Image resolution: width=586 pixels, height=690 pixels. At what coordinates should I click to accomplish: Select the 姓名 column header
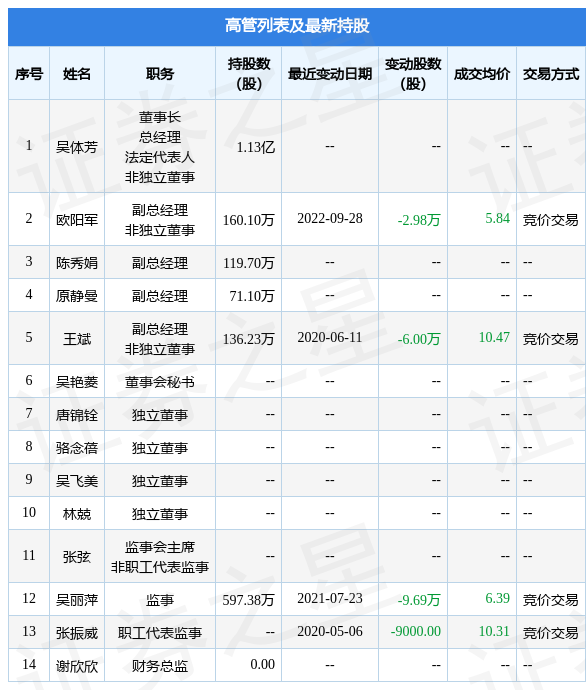(77, 73)
